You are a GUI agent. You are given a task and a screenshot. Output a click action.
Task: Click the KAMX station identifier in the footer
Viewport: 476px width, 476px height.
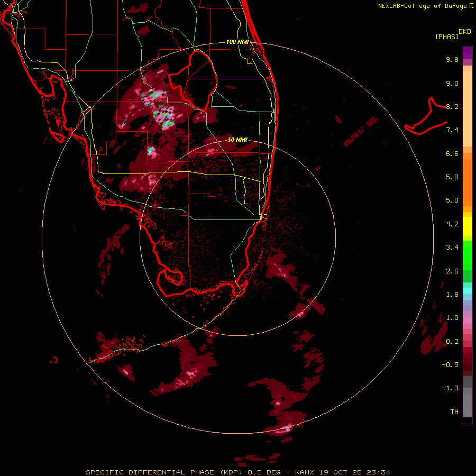(x=305, y=472)
